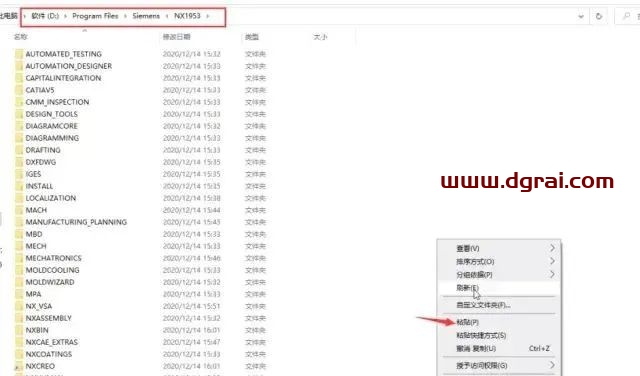Click the MANUFACTURING_PLANNING folder icon
The width and height of the screenshot is (640, 376).
point(19,222)
